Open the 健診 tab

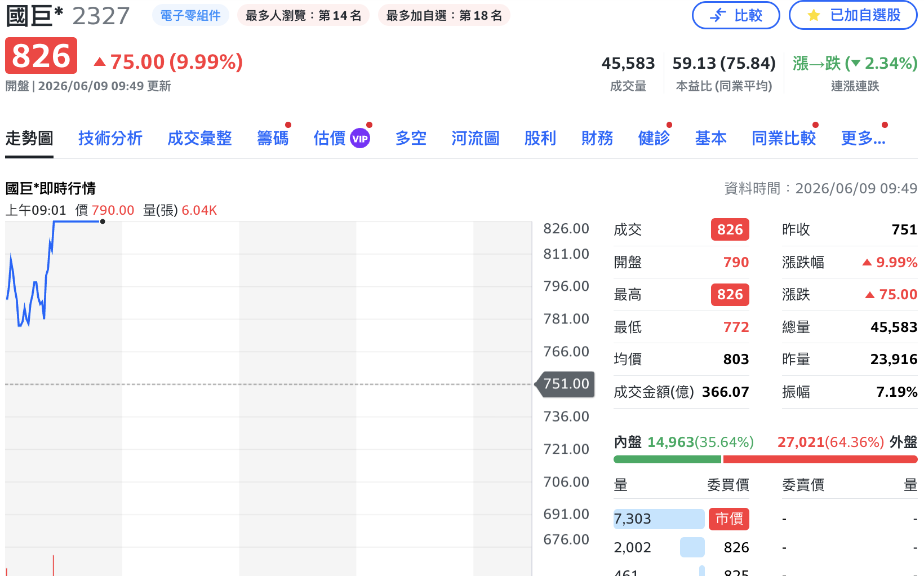(x=654, y=138)
